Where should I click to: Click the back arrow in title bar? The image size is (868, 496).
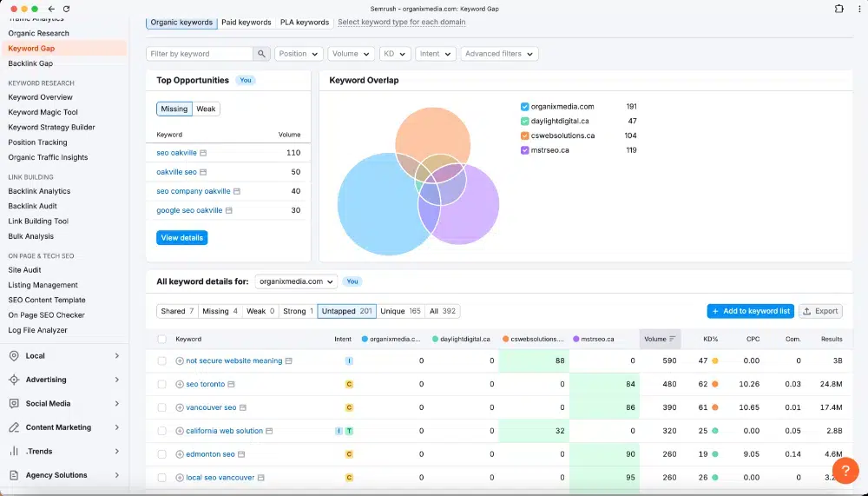[x=51, y=9]
